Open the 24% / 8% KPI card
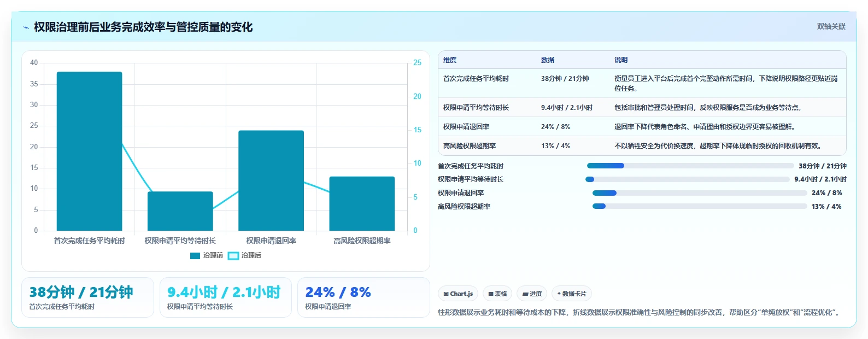Screen dimensions: 868x339 pos(363,297)
